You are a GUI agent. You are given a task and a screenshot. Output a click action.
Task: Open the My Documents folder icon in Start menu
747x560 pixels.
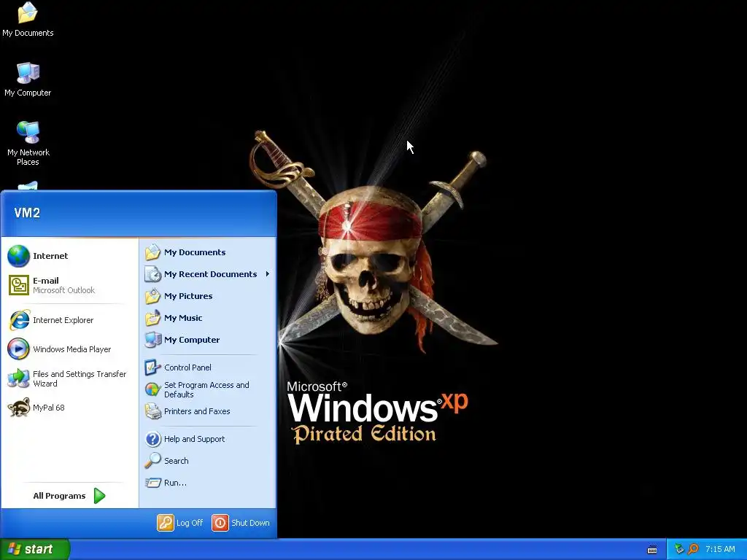point(153,252)
